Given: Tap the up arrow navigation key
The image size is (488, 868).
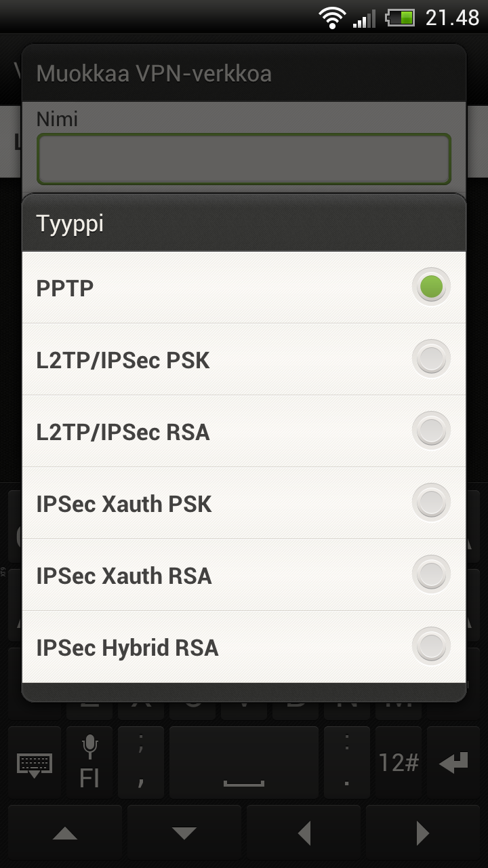Looking at the screenshot, I should click(65, 833).
